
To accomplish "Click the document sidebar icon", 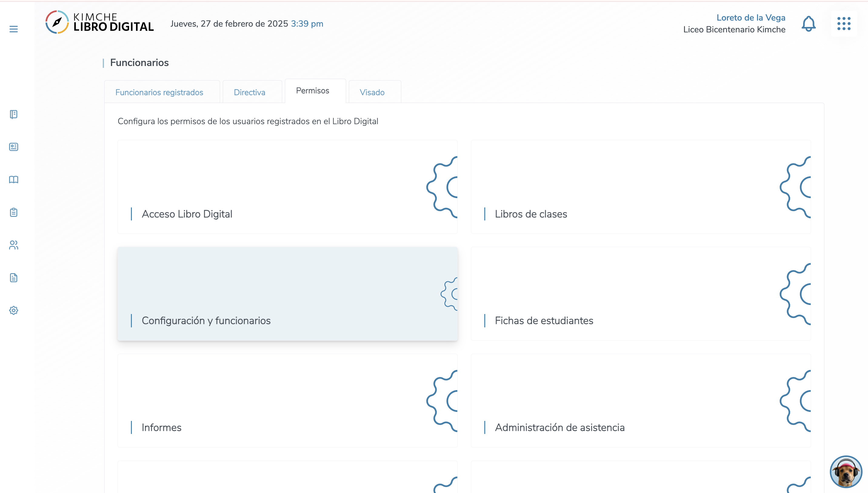I will point(14,278).
